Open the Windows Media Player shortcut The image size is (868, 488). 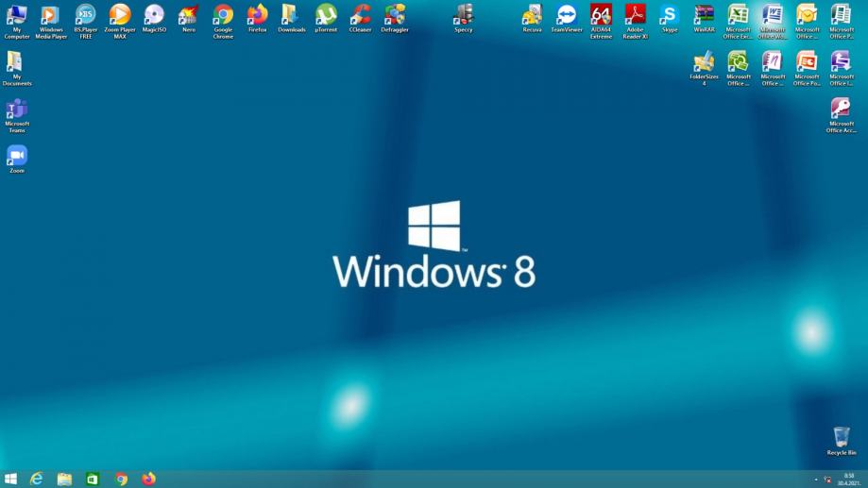tap(51, 22)
